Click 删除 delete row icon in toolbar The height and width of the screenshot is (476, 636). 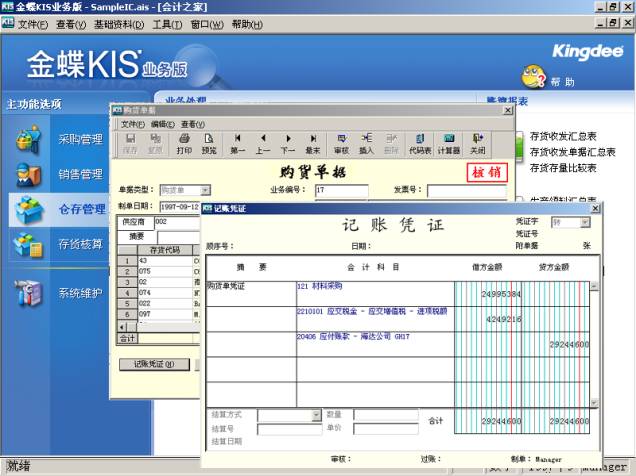391,144
